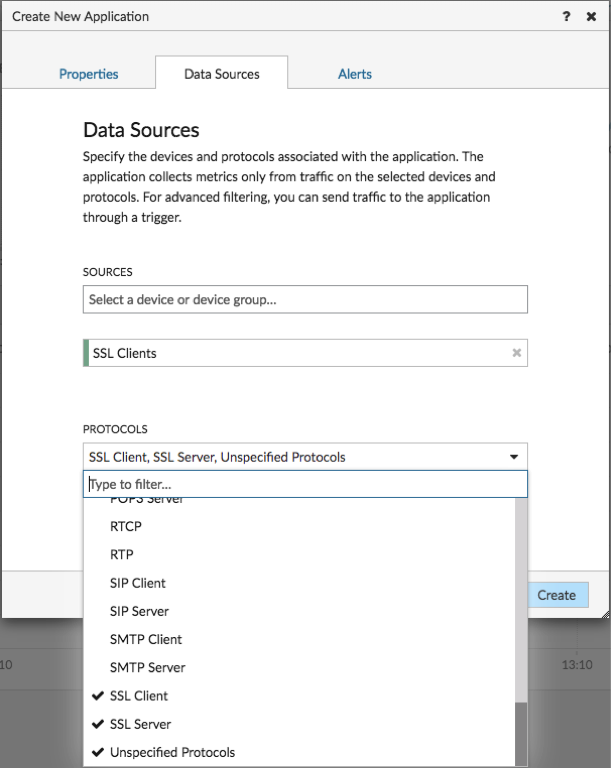Screen dimensions: 611x769
Task: Select RTP protocol option
Action: pyautogui.click(x=299, y=554)
